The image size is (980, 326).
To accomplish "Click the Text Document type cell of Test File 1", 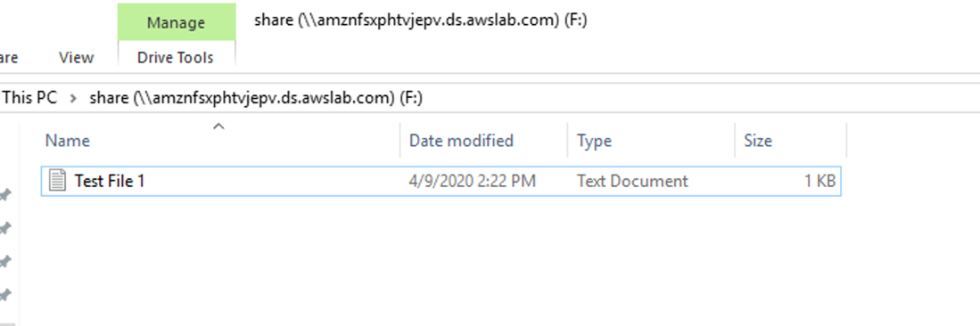I will 632,181.
